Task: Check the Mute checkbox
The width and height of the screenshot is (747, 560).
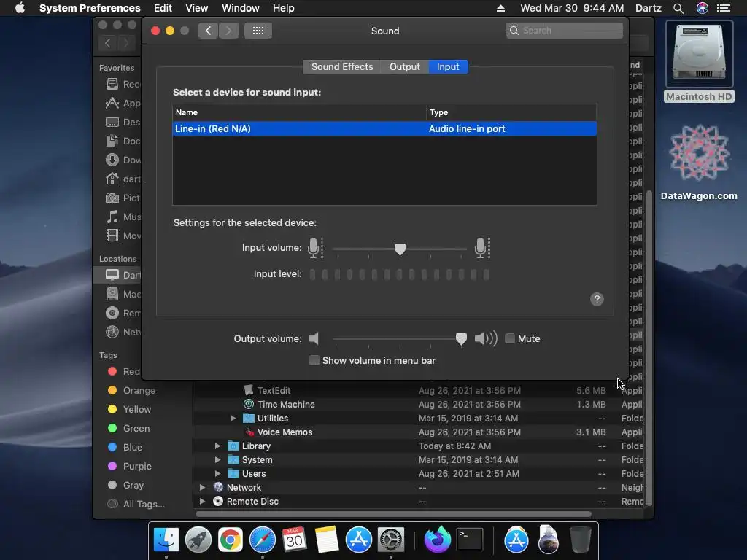Action: (x=510, y=338)
